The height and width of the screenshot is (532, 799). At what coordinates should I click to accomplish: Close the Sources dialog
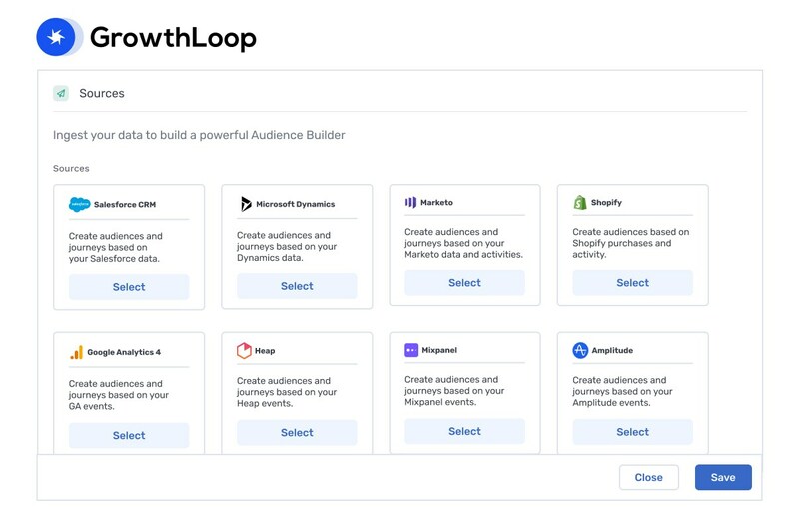click(x=648, y=477)
